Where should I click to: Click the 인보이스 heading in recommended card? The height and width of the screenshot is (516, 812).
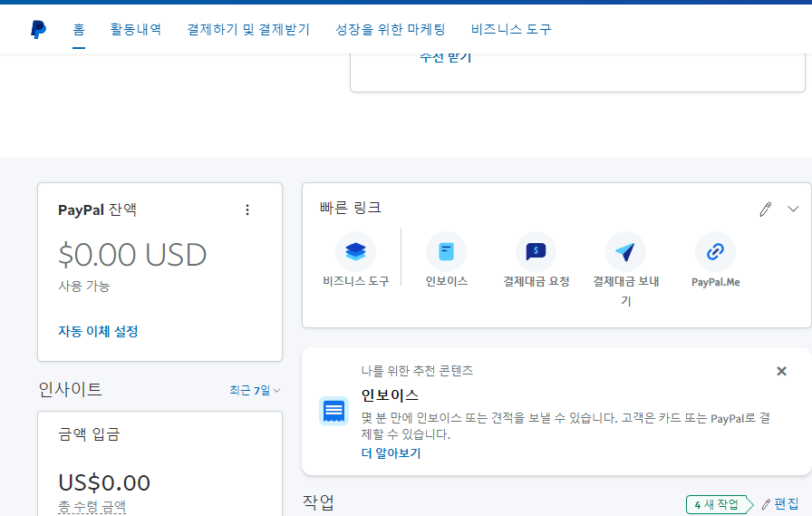pos(390,395)
